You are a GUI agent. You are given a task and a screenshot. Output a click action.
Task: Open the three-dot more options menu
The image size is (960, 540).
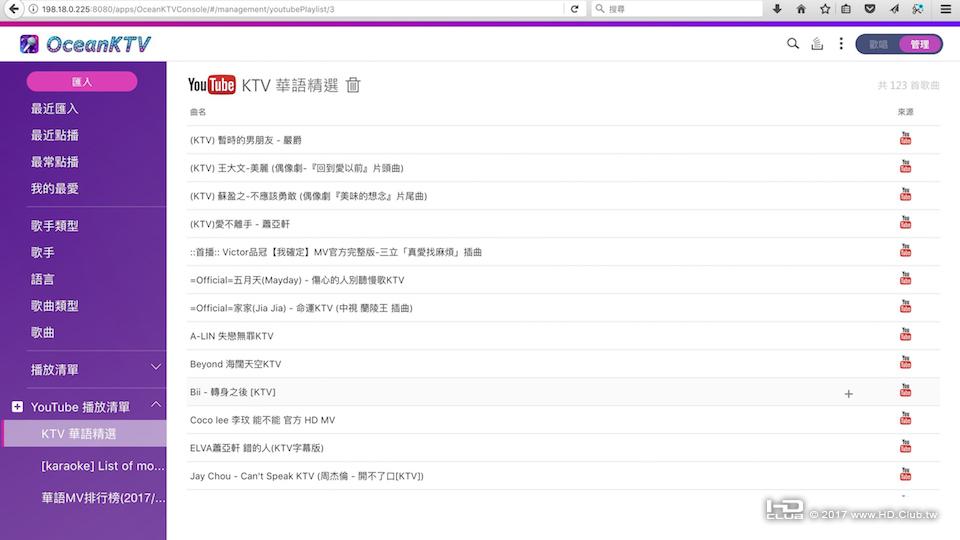841,43
